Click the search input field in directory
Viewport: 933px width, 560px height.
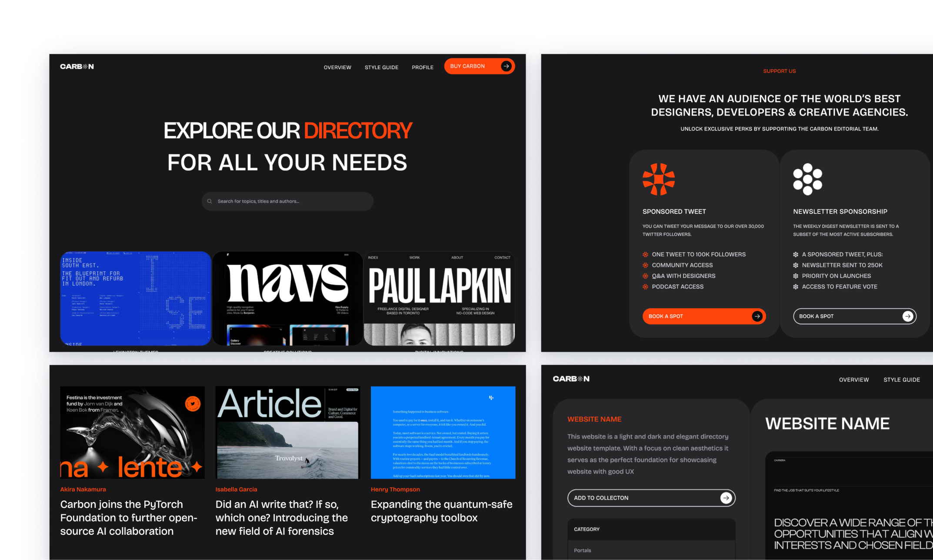288,201
